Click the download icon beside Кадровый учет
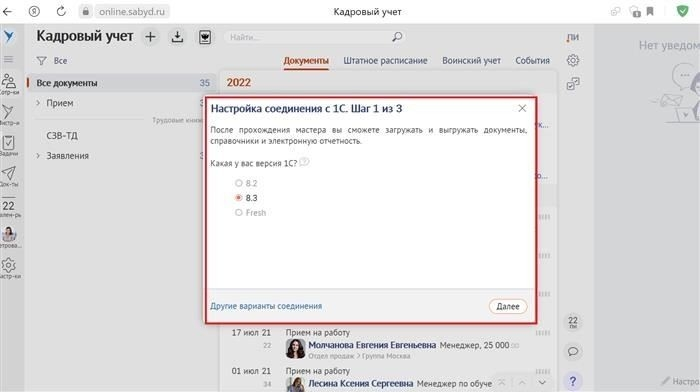 click(177, 37)
